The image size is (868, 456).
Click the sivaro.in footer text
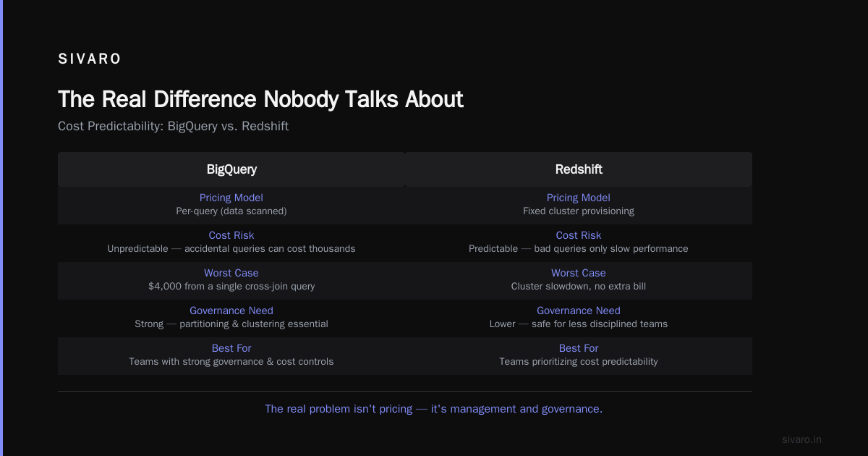[x=801, y=439]
